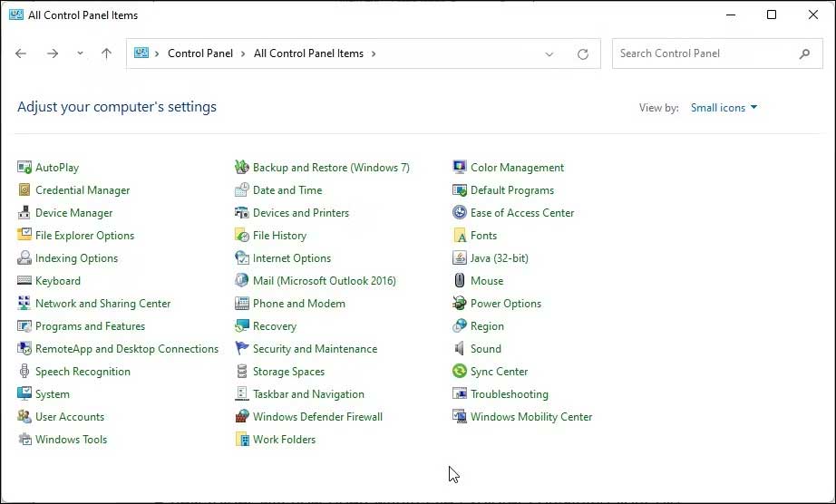Expand the address bar history dropdown
836x504 pixels.
coord(549,54)
